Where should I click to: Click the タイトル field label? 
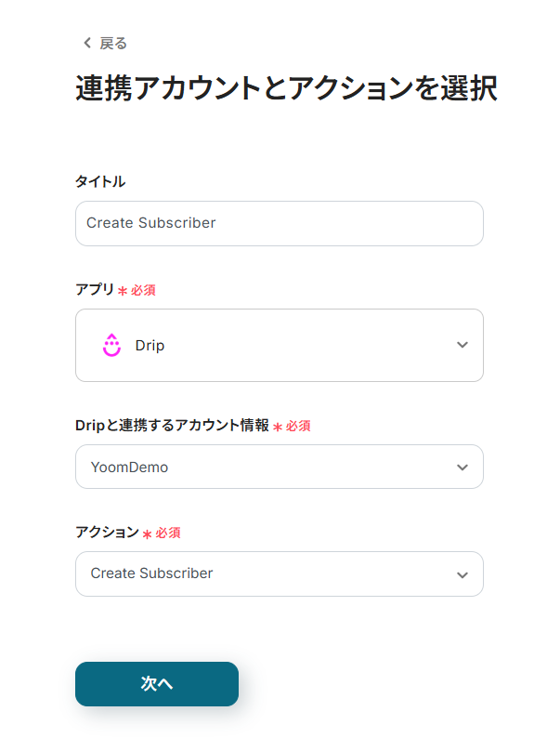(x=100, y=181)
